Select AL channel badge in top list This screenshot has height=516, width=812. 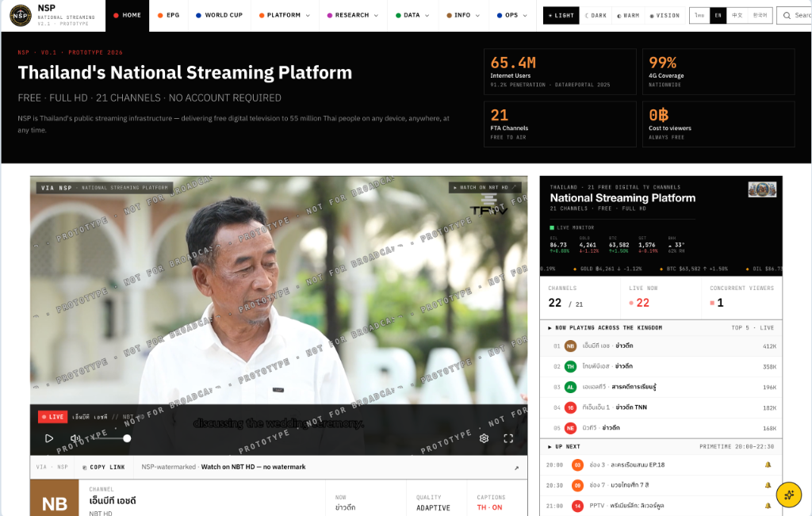pyautogui.click(x=570, y=387)
